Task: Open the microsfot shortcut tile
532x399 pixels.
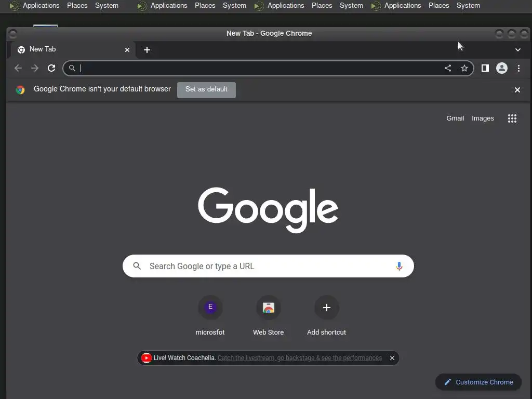Action: (x=210, y=315)
